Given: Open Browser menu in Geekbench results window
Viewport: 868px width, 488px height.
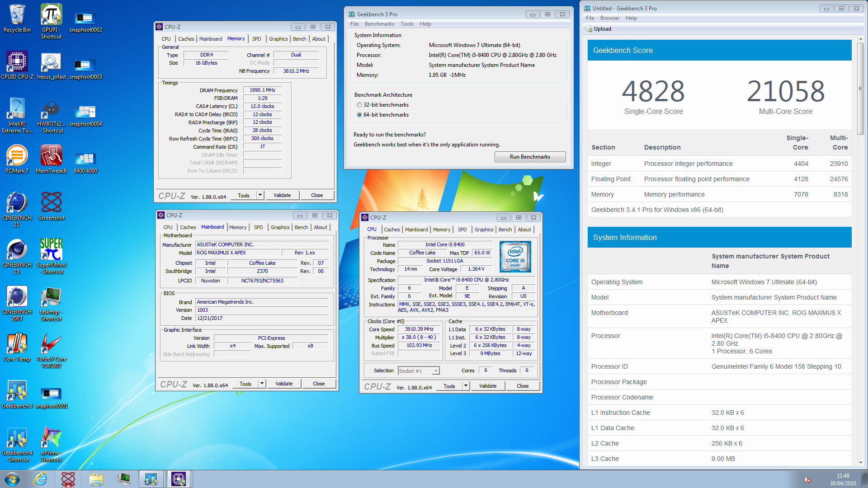Looking at the screenshot, I should click(610, 18).
